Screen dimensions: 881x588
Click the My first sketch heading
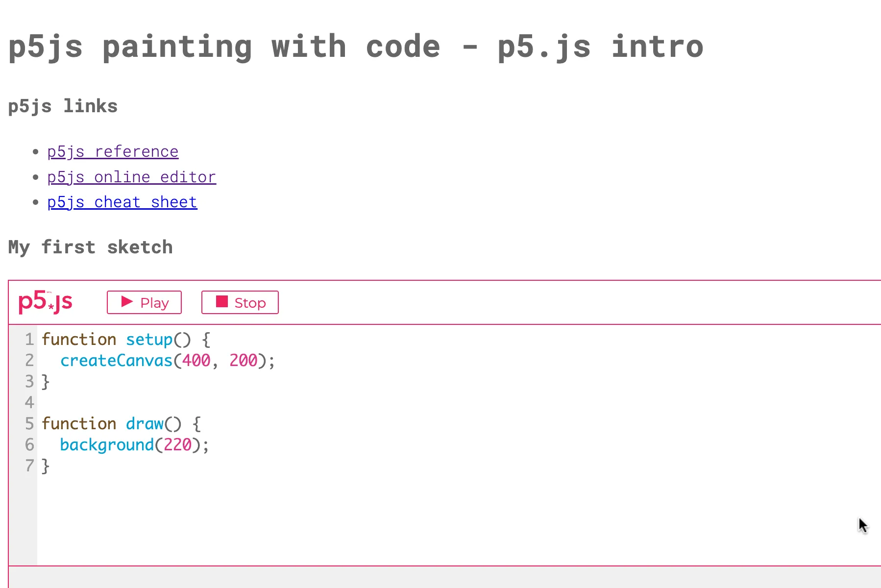point(90,247)
